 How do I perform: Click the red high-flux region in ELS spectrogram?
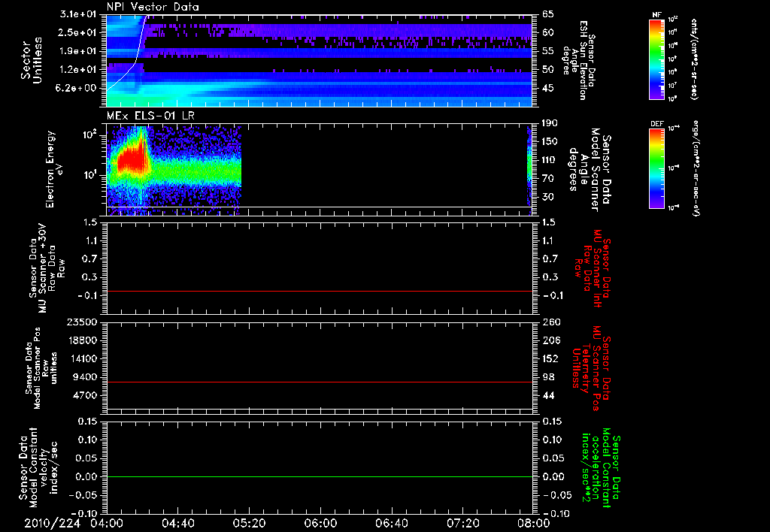(130, 159)
